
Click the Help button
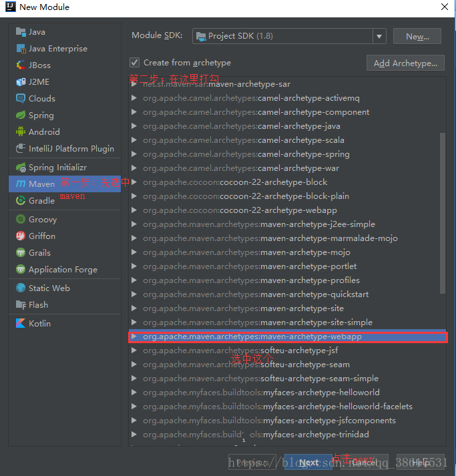click(421, 463)
